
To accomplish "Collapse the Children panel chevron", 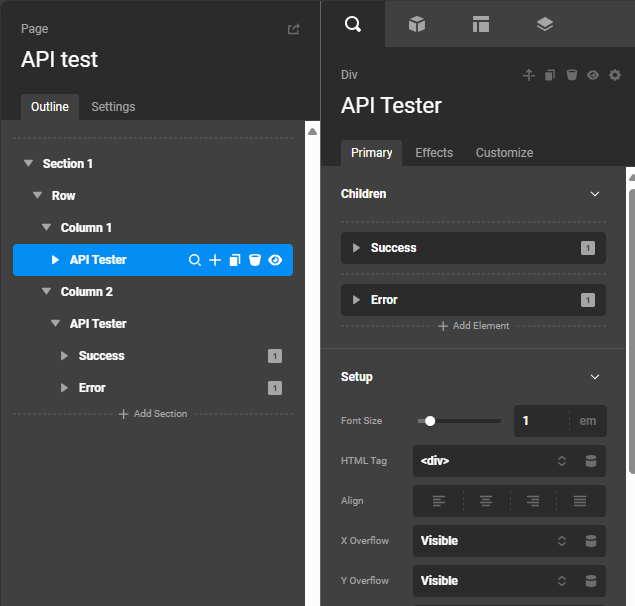I will [x=595, y=194].
